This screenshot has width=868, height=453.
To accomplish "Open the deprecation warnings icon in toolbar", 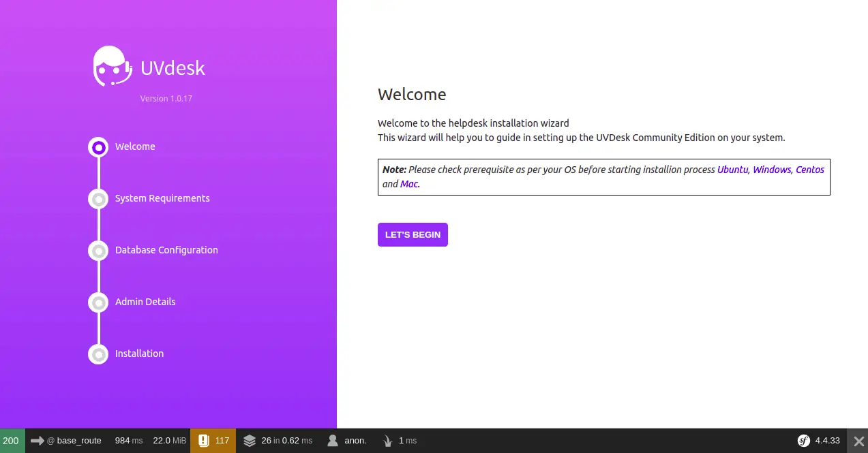I will (x=203, y=441).
